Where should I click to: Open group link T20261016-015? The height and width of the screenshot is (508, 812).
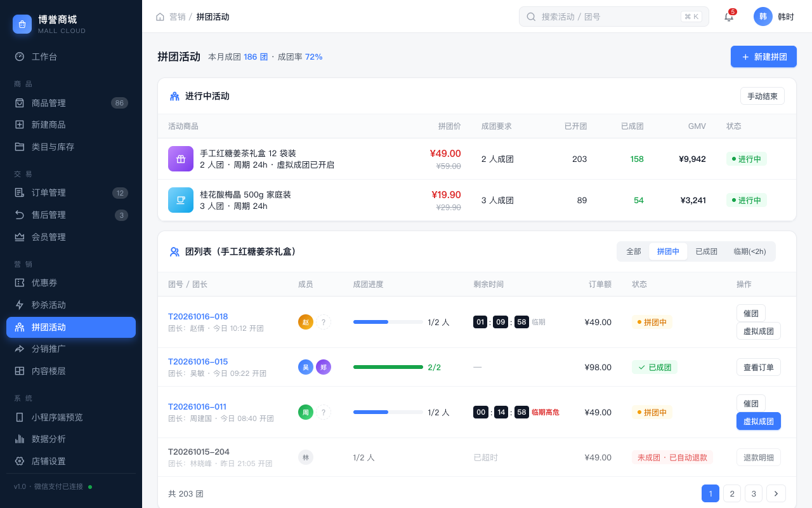(198, 361)
